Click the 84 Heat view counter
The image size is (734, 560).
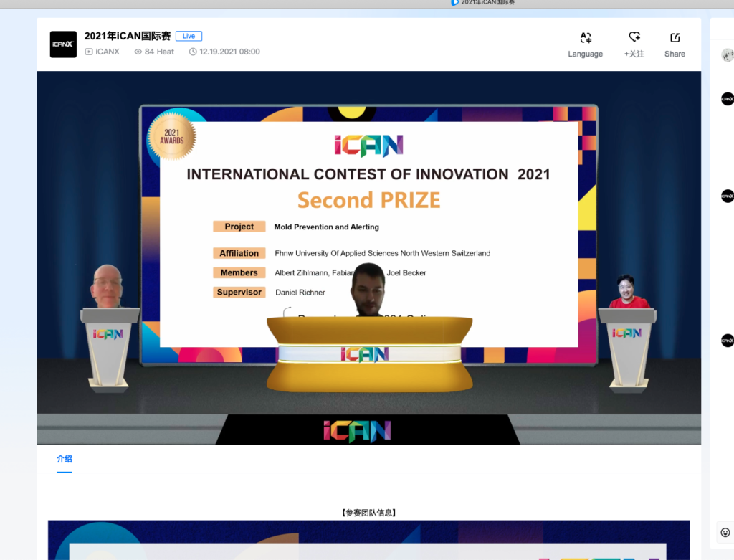coord(159,52)
